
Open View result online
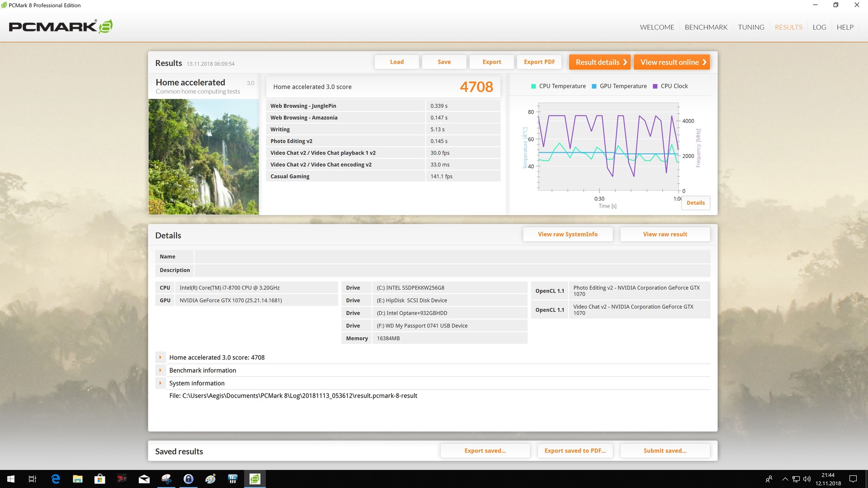coord(672,62)
